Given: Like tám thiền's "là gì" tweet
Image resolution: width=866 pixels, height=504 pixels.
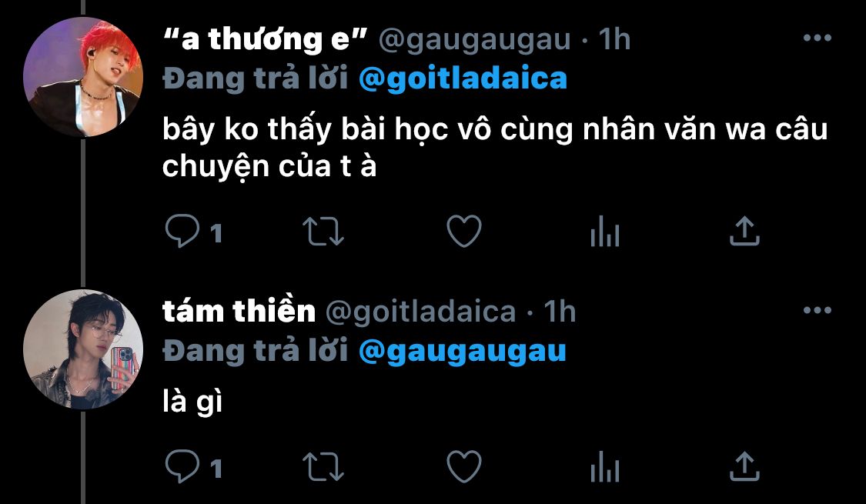Looking at the screenshot, I should click(x=464, y=466).
